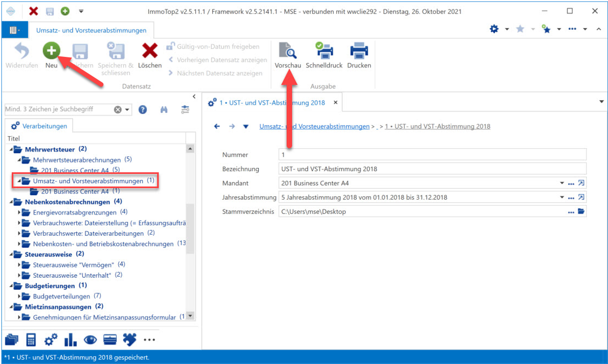
Task: Click Nächsten Datensatz anzeigen
Action: [215, 73]
